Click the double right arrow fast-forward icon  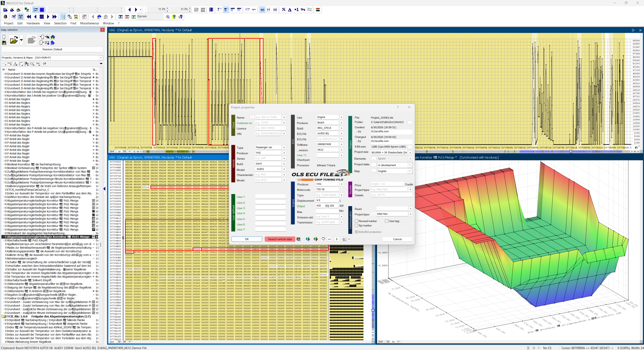[55, 17]
